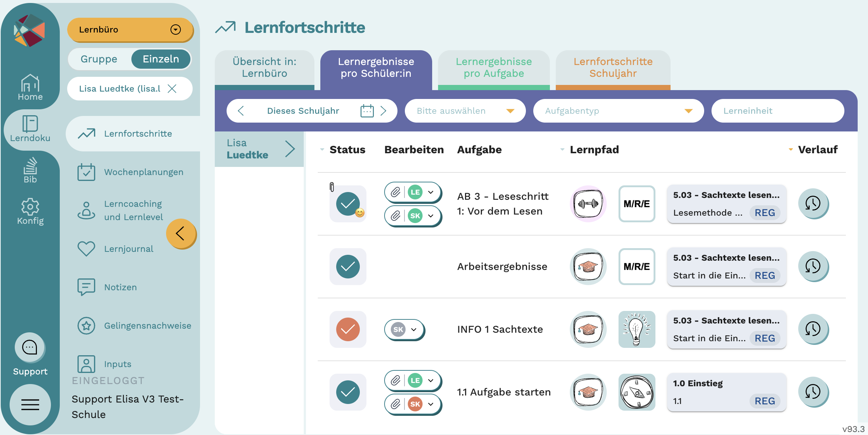Open the Lerndoku section
Image resolution: width=868 pixels, height=435 pixels.
pyautogui.click(x=30, y=129)
